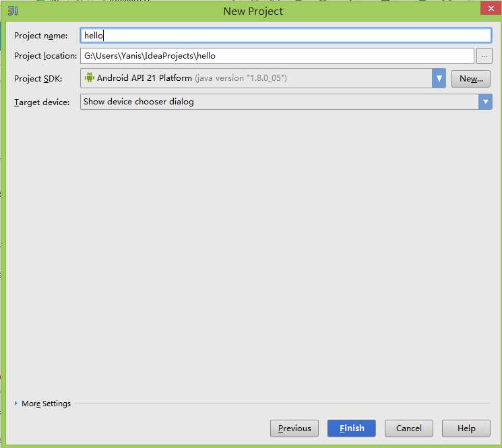Click the Project location path field
Viewport: 502px width, 448px height.
coord(277,56)
